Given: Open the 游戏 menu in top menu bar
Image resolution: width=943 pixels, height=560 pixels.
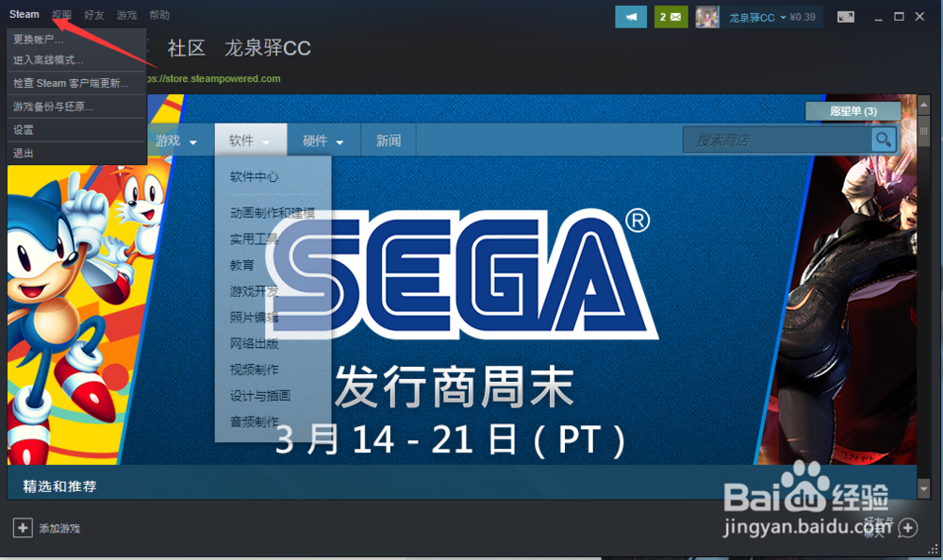Looking at the screenshot, I should point(126,15).
